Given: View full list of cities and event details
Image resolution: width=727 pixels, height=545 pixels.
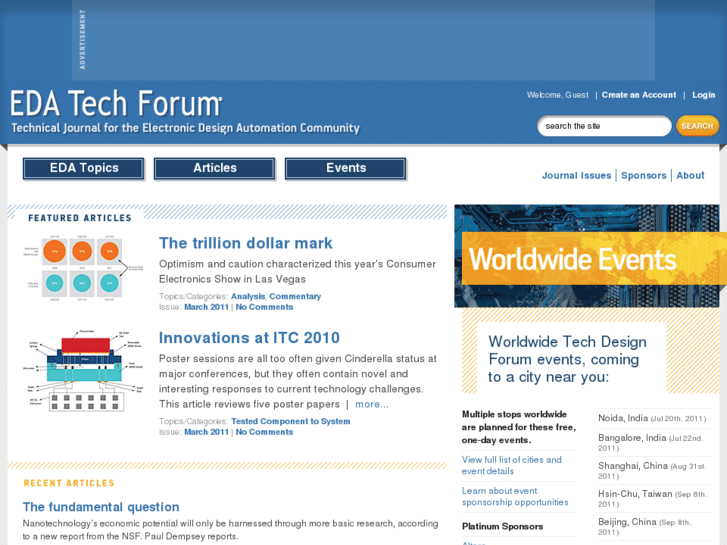Looking at the screenshot, I should coord(511,465).
